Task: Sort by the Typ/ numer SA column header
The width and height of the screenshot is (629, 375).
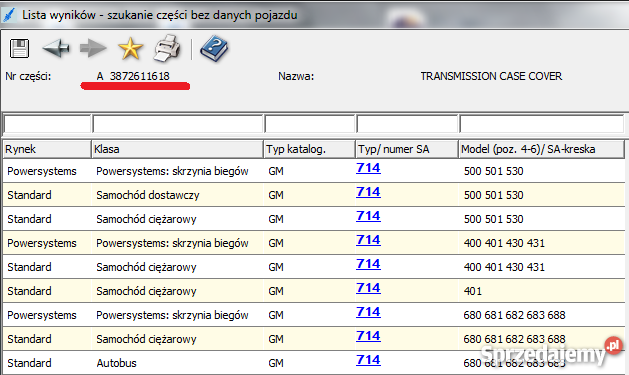Action: tap(407, 149)
